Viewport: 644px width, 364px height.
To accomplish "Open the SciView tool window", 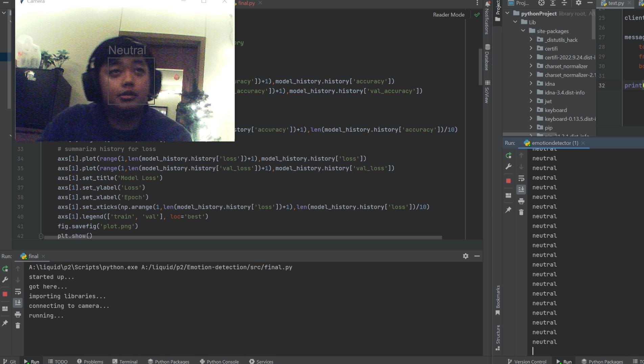I will (487, 92).
